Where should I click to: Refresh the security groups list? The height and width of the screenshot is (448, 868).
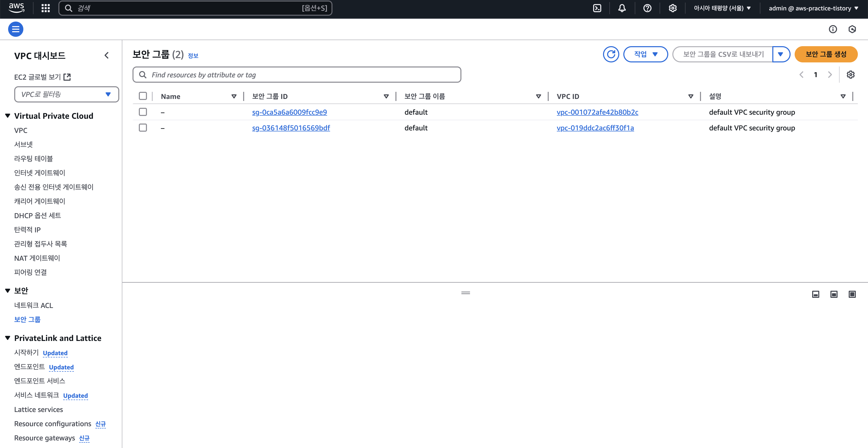pos(611,54)
